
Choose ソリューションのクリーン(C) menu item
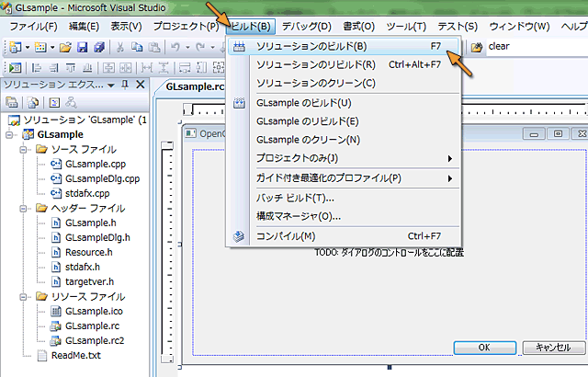point(343,84)
